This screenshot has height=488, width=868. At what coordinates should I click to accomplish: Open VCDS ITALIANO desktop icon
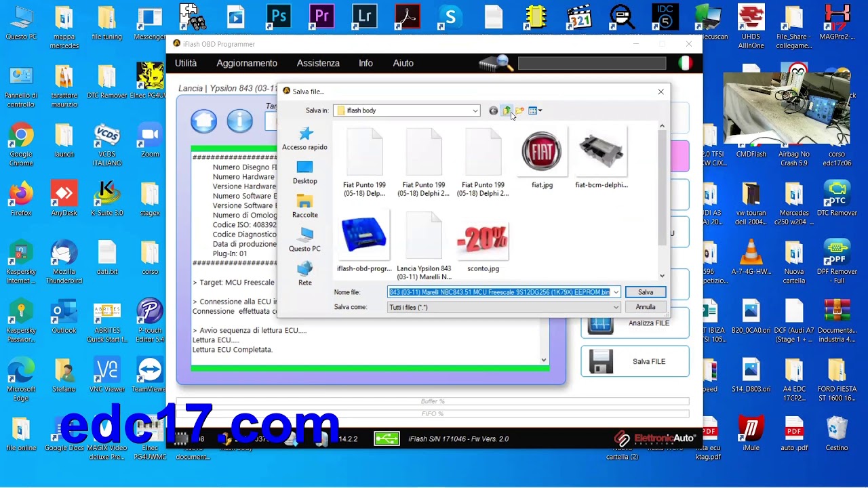click(107, 145)
